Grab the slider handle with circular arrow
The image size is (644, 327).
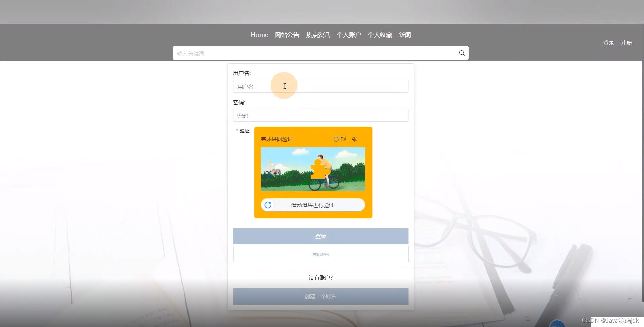[268, 205]
